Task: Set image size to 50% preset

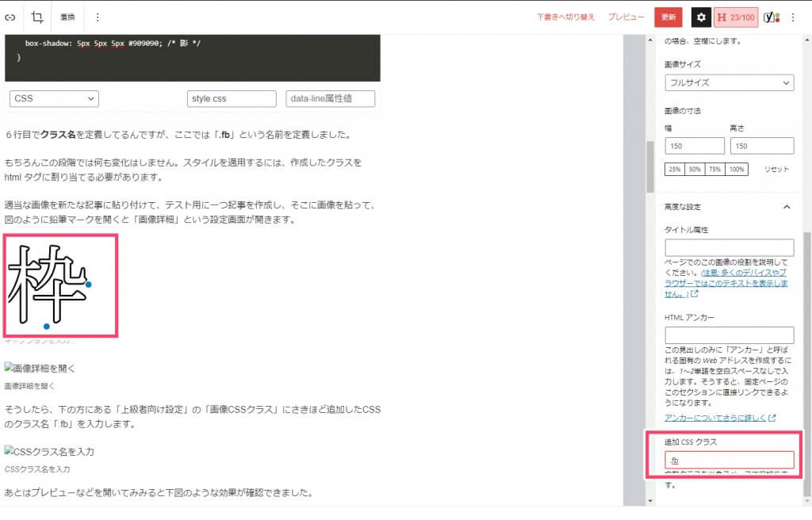Action: [x=695, y=170]
